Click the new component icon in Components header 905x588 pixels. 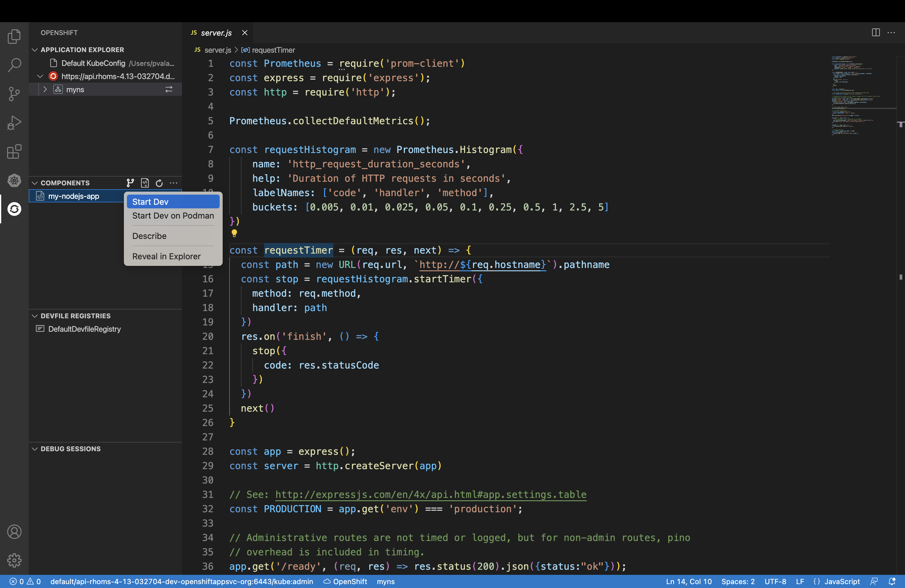click(145, 183)
